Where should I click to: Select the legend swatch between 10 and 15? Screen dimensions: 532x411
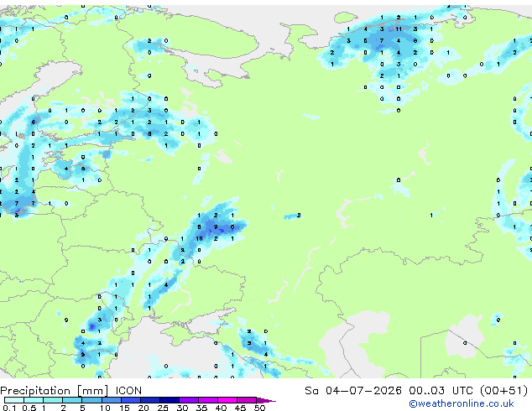point(112,400)
